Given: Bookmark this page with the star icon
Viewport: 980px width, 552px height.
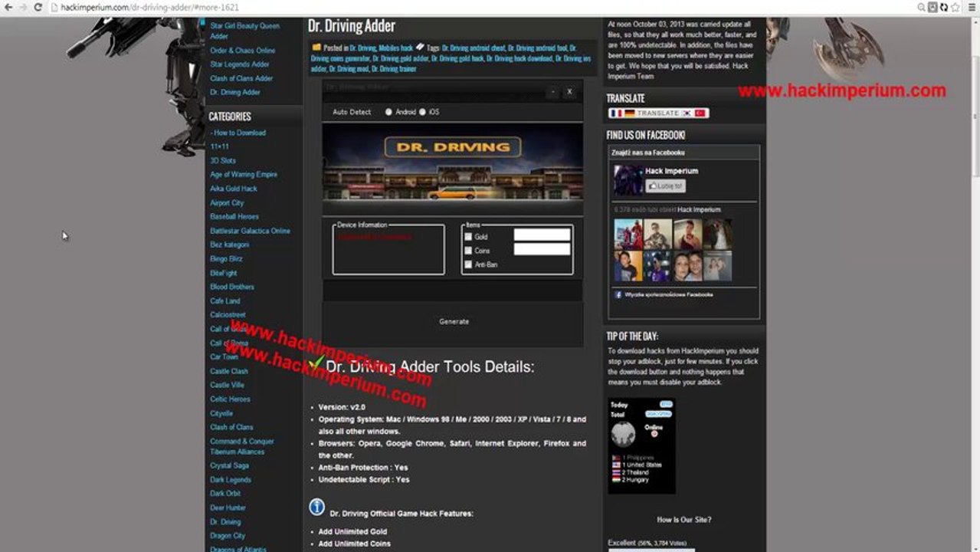Looking at the screenshot, I should [955, 7].
